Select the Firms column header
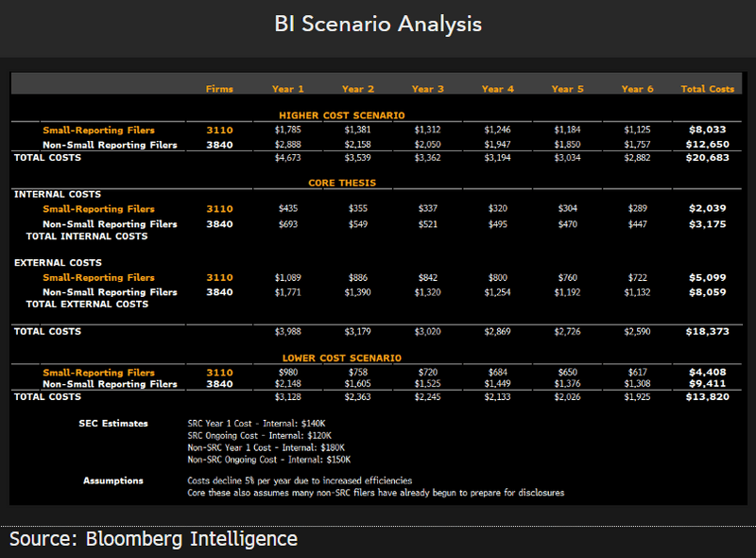756x558 pixels. pyautogui.click(x=219, y=89)
